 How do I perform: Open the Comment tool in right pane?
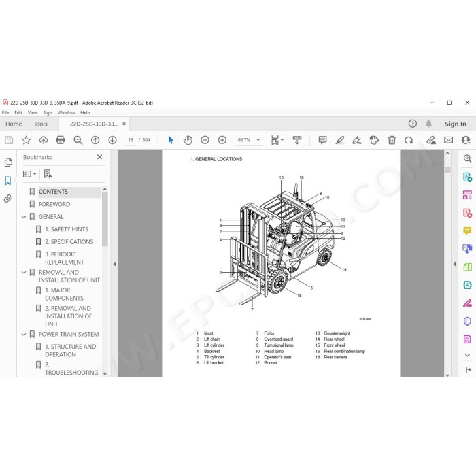pos(467,231)
